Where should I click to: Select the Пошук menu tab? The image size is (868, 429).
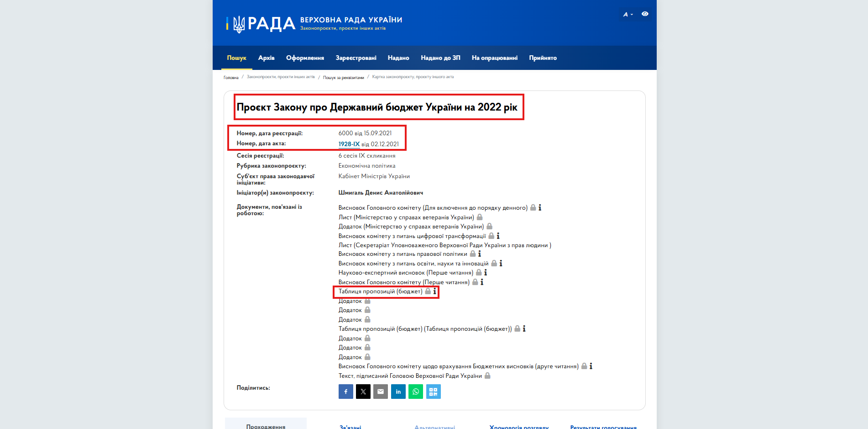[237, 58]
